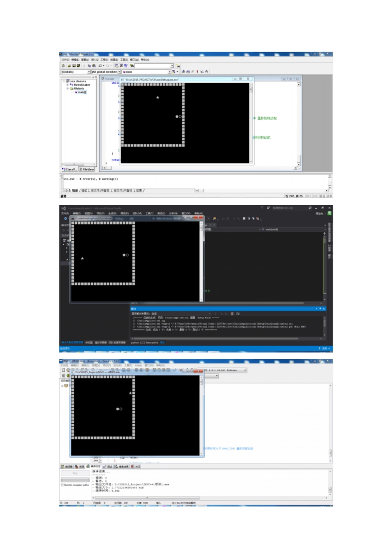The height and width of the screenshot is (555, 392).
Task: Expand RetroSnaker class node
Action: tap(67, 85)
